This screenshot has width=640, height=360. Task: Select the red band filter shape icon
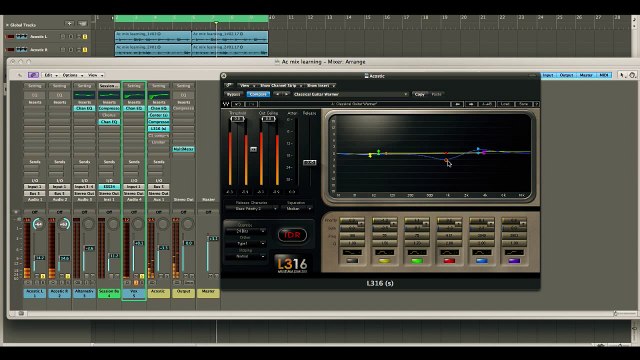[449, 252]
